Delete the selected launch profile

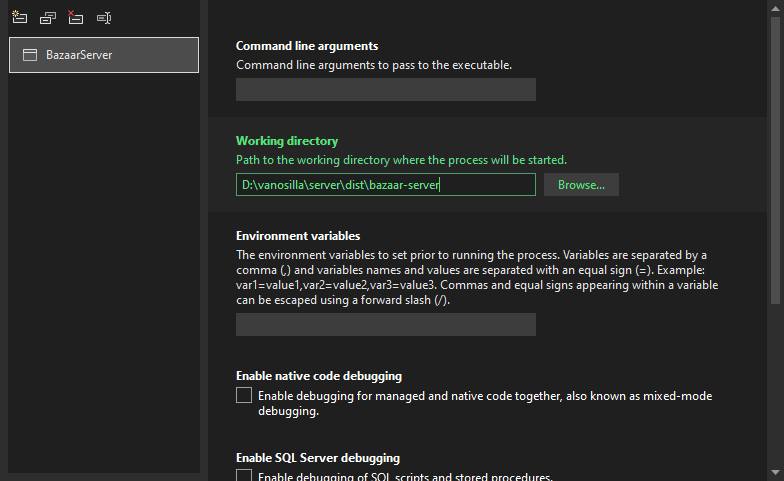pos(75,17)
